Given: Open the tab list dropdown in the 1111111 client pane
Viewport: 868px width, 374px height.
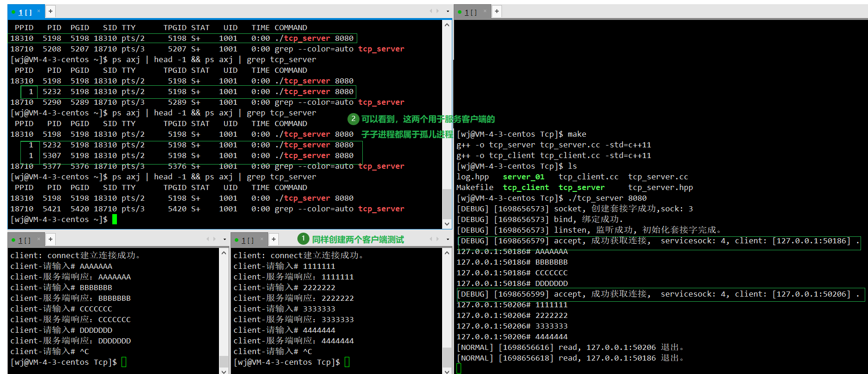Looking at the screenshot, I should pos(448,239).
